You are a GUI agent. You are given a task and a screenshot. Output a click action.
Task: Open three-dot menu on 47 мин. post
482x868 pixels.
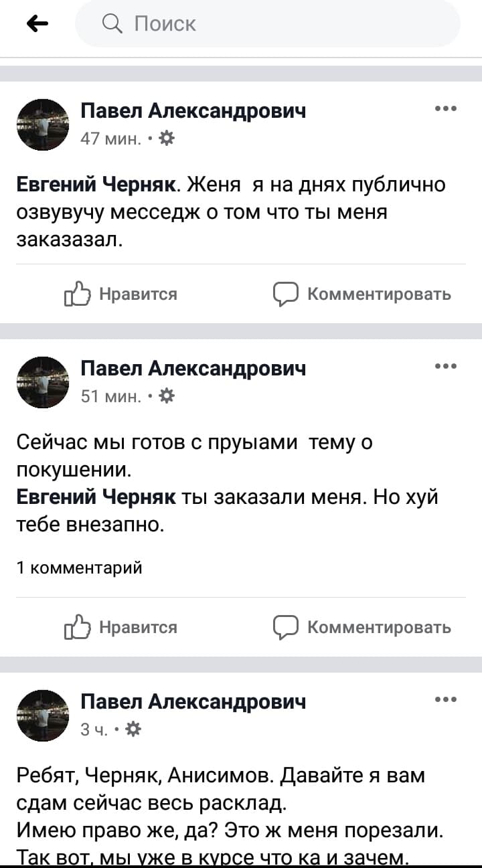[445, 109]
